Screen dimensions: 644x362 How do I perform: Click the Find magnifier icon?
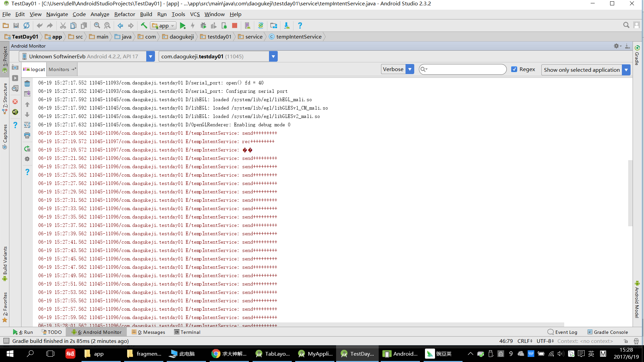(97, 25)
